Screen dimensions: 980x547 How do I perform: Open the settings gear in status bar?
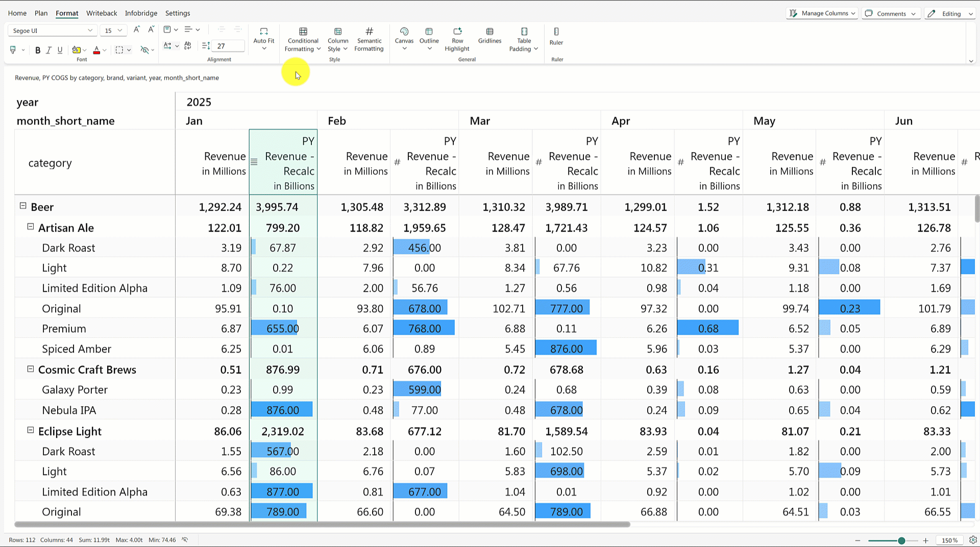973,540
